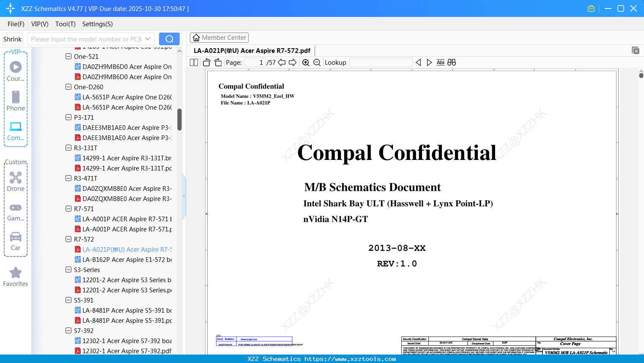This screenshot has width=644, height=363.
Task: Open LA-A001P ACER Aspire R7-571 PDF file
Action: (x=123, y=229)
